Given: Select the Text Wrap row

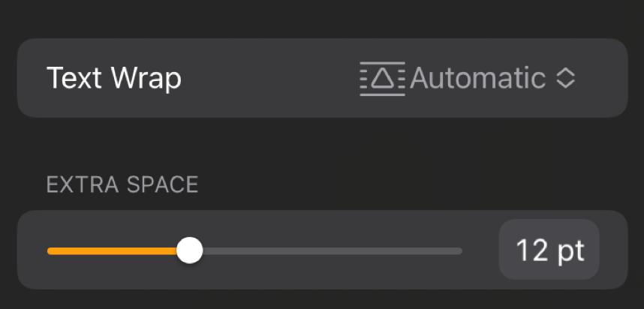Looking at the screenshot, I should (x=323, y=78).
